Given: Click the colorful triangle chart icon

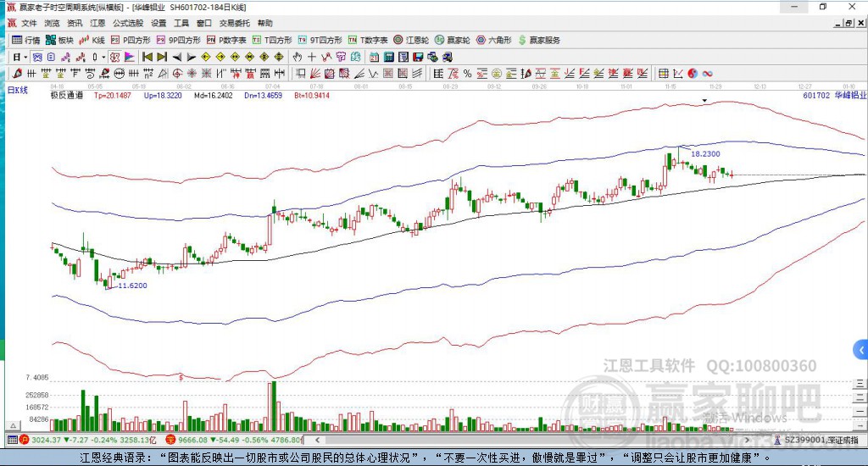Looking at the screenshot, I should [x=129, y=57].
